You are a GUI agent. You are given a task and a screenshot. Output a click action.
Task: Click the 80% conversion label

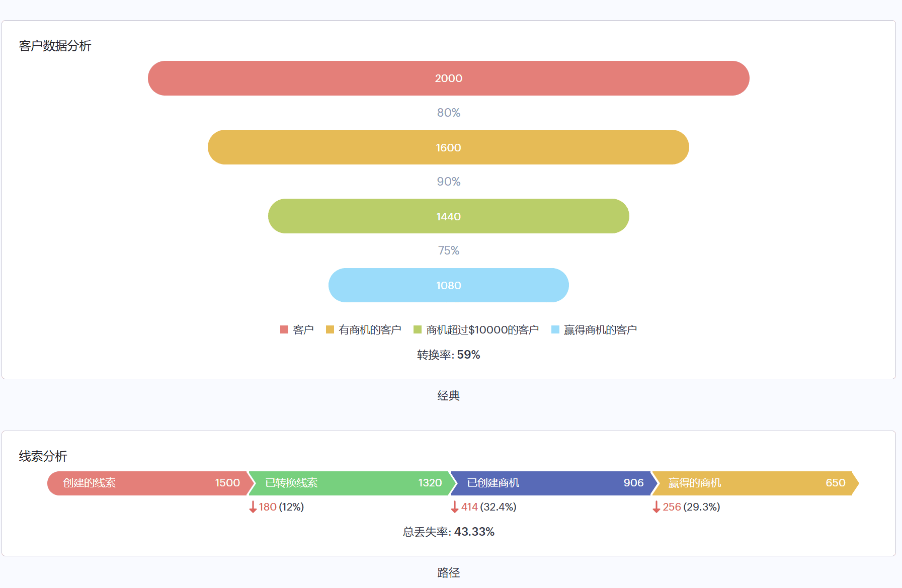tap(448, 113)
